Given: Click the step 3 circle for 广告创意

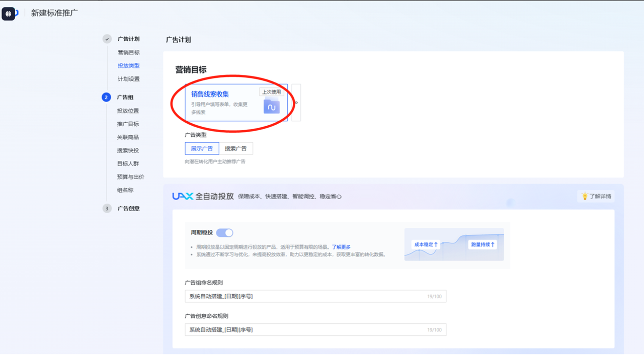Looking at the screenshot, I should click(x=107, y=209).
